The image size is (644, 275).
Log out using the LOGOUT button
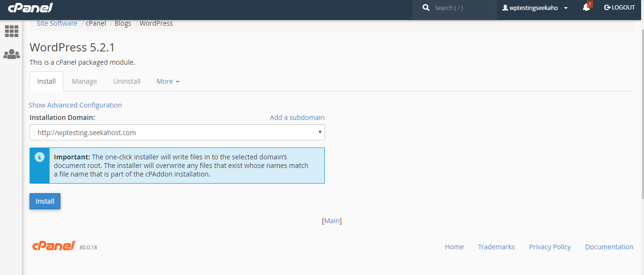click(x=620, y=8)
